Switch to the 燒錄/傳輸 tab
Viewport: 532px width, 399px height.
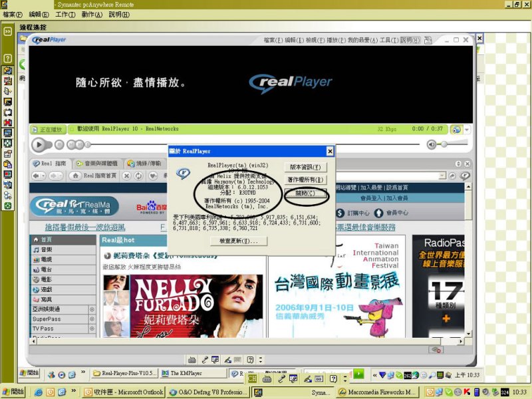coord(144,164)
